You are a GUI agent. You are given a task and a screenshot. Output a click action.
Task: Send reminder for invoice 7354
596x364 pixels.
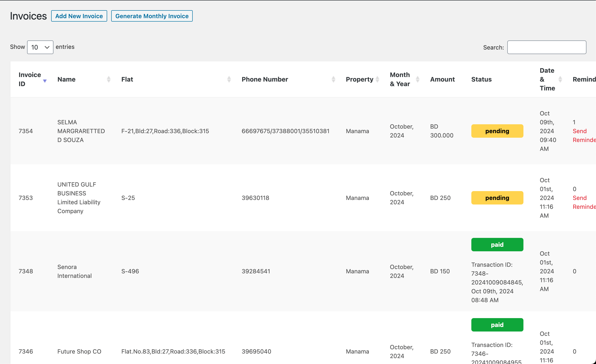click(x=584, y=135)
